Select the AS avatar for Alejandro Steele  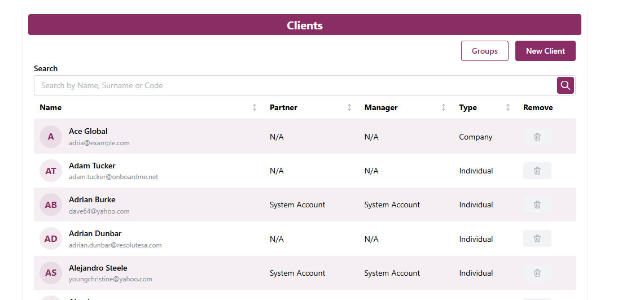(51, 273)
